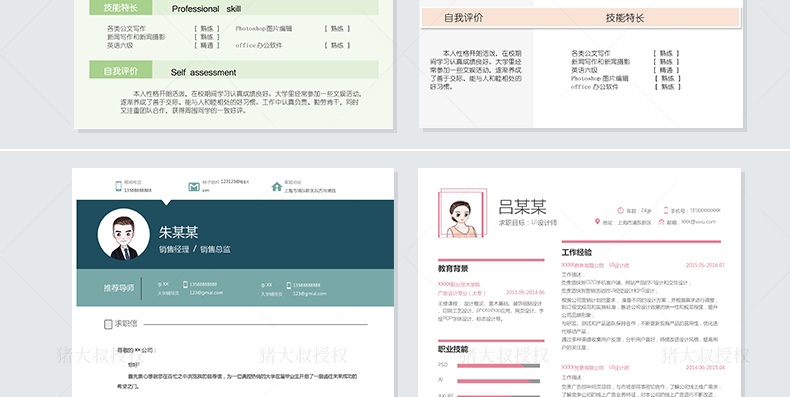This screenshot has height=397, width=790.
Task: Click the job title 销售经理 / 销售总监
Action: pos(195,249)
